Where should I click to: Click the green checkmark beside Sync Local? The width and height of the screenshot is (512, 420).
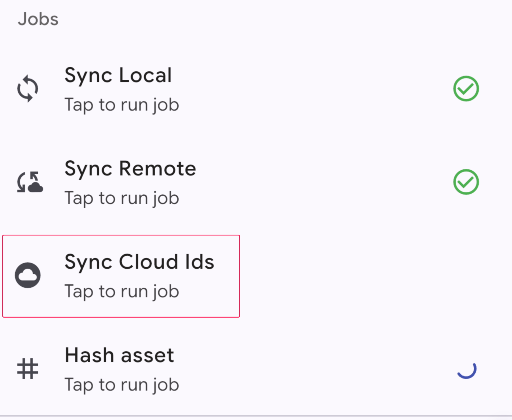pos(466,89)
